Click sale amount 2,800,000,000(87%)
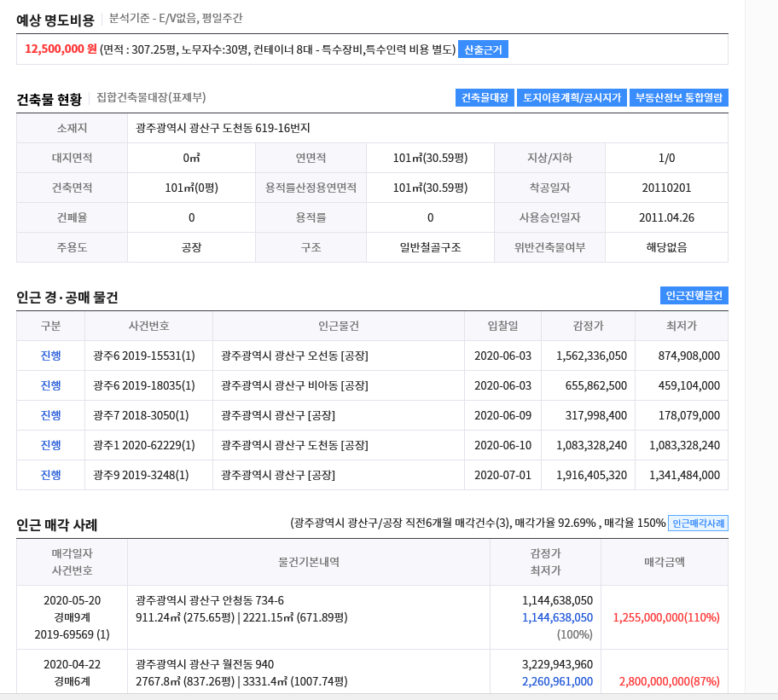The height and width of the screenshot is (700, 778). click(x=670, y=681)
